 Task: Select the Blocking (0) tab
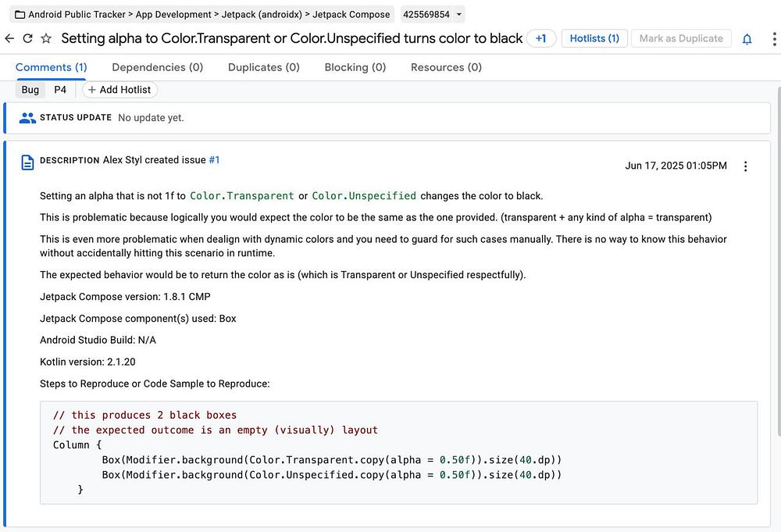(355, 67)
